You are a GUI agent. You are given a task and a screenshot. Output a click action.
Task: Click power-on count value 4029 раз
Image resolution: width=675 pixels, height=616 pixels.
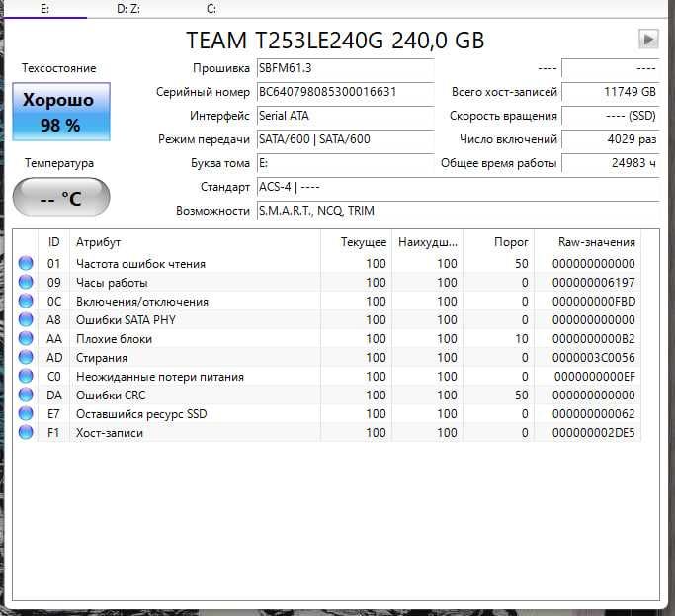click(611, 139)
